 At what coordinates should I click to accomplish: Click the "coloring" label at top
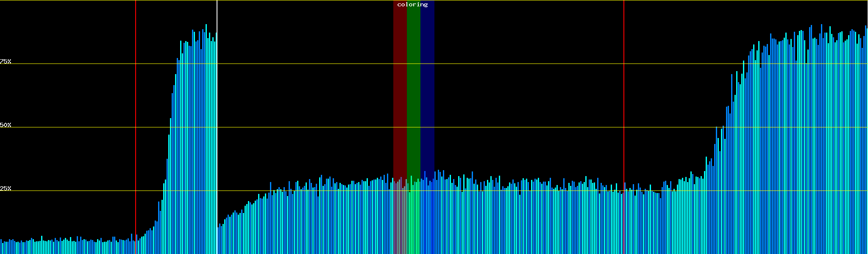tap(412, 5)
